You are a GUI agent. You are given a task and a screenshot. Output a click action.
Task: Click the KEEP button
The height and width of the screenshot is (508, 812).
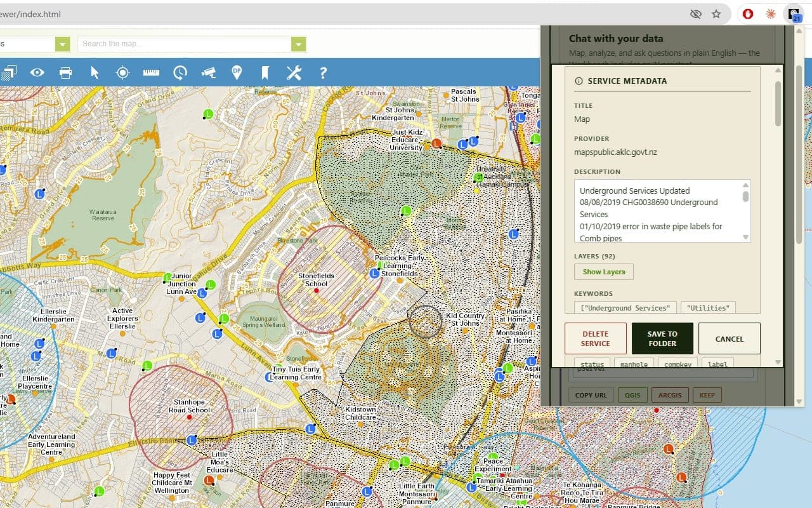707,395
